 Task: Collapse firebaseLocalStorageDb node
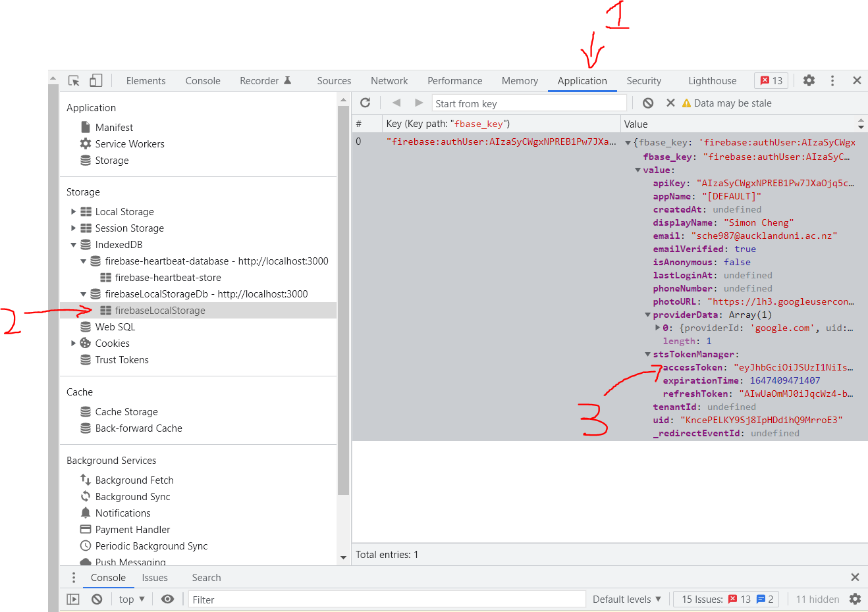point(83,294)
